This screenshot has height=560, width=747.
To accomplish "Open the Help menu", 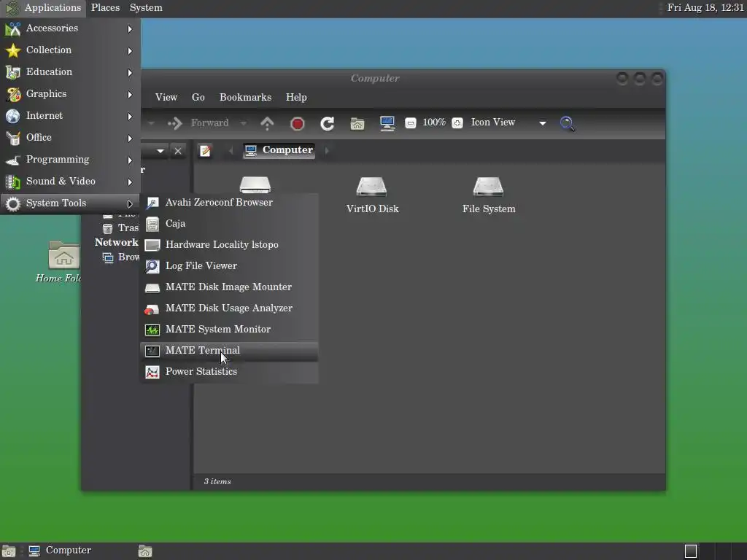I will pos(296,97).
